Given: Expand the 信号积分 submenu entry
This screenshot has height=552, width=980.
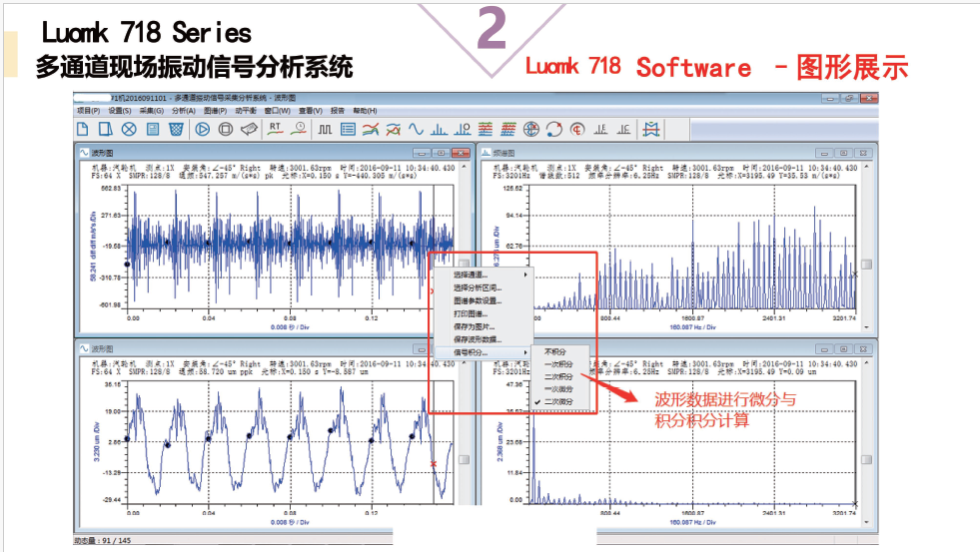Looking at the screenshot, I should (x=484, y=352).
